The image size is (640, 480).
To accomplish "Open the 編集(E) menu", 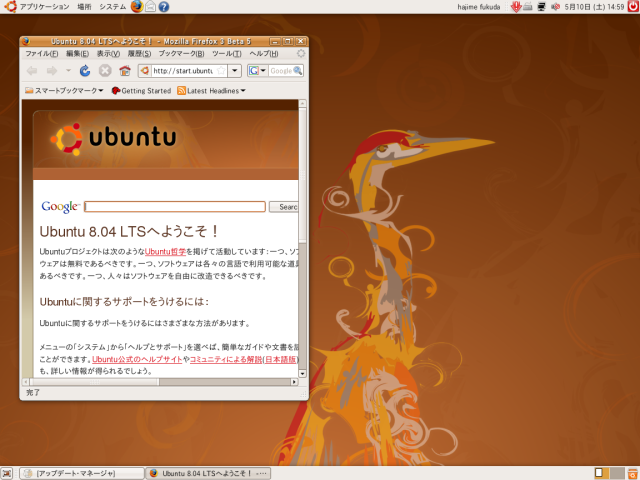I will click(77, 53).
